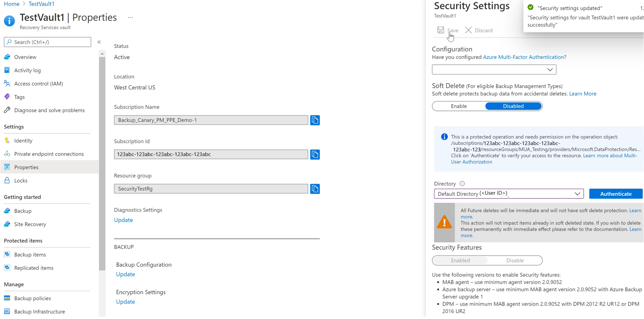Click inside the resource search field
The height and width of the screenshot is (319, 644).
pos(47,42)
